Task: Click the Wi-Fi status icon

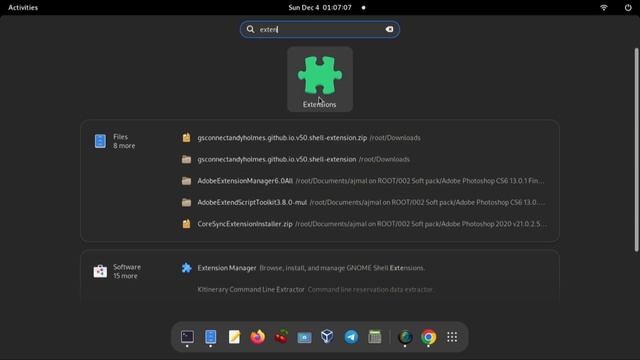Action: 604,7
